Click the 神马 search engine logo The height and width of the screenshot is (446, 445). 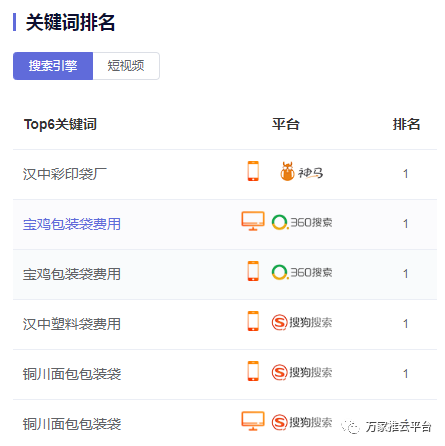302,172
